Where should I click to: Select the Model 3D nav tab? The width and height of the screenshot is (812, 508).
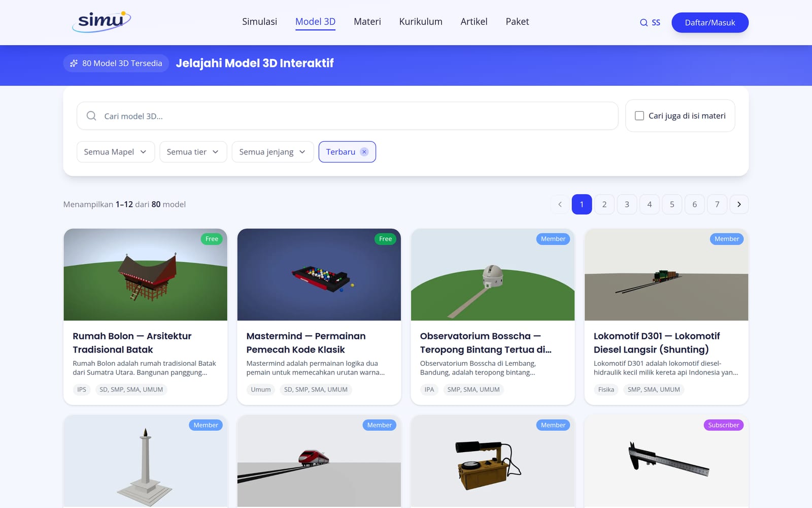point(315,21)
